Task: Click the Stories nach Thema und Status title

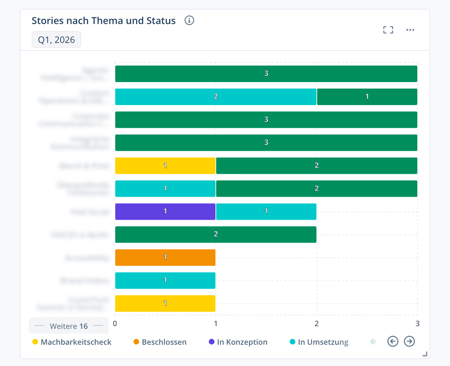Action: click(104, 21)
